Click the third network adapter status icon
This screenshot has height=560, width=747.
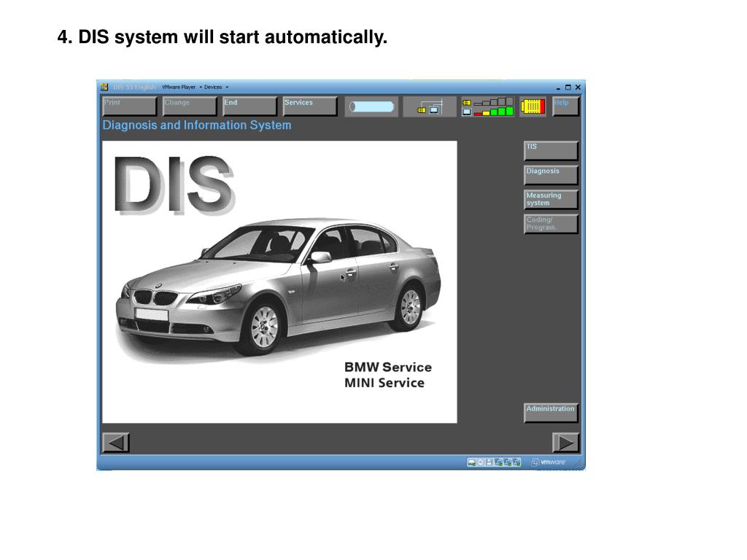(x=516, y=462)
